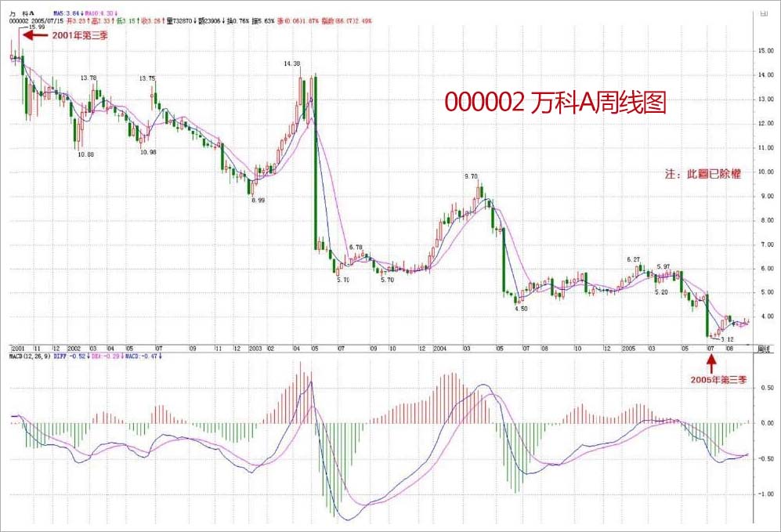The height and width of the screenshot is (532, 781).
Task: Select the MA5 indicator value label
Action: point(64,14)
